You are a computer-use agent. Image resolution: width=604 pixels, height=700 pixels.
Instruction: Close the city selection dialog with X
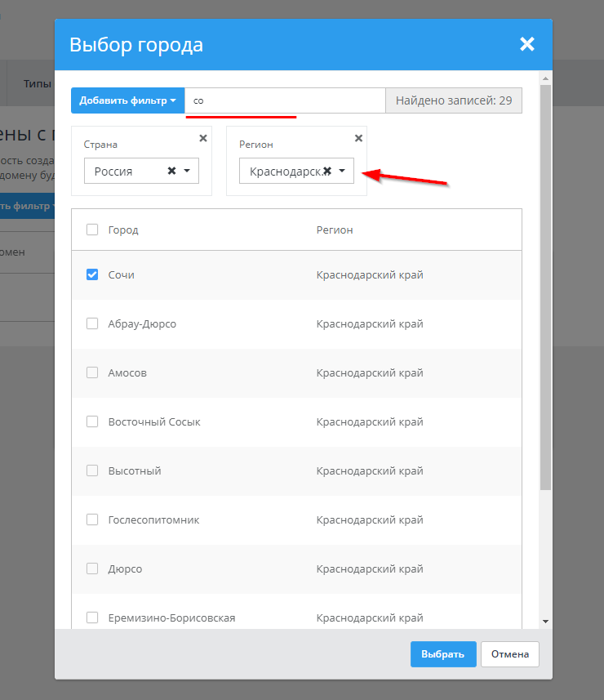tap(527, 44)
